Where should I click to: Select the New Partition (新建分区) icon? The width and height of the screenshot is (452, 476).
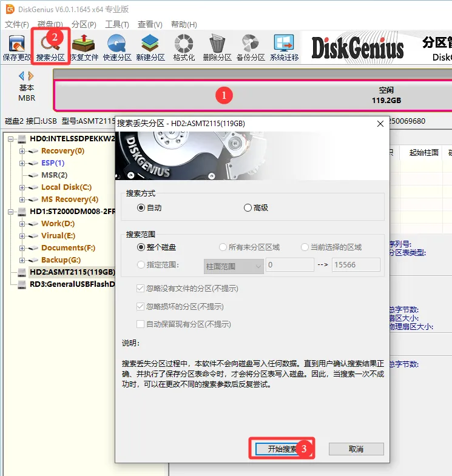tap(150, 48)
